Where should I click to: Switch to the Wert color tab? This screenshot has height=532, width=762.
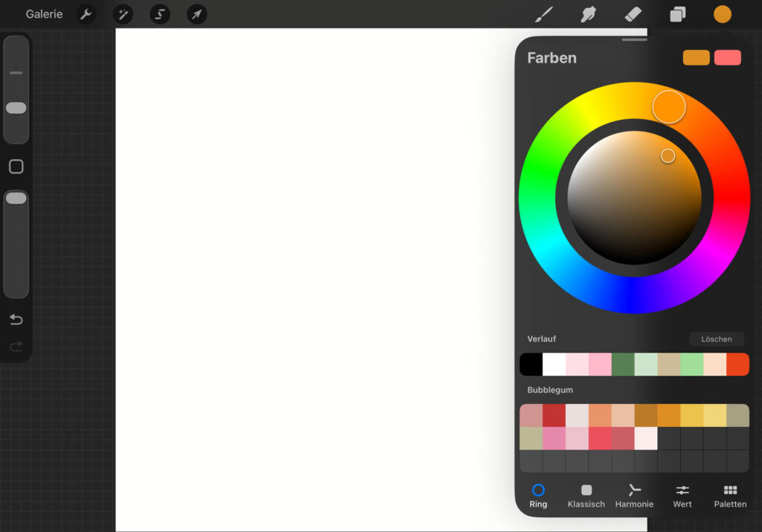coord(682,496)
